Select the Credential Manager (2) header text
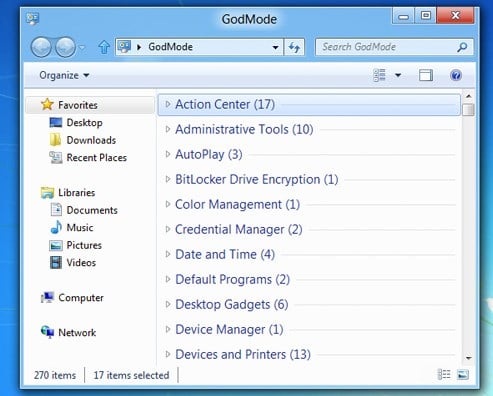The height and width of the screenshot is (396, 493). click(239, 229)
